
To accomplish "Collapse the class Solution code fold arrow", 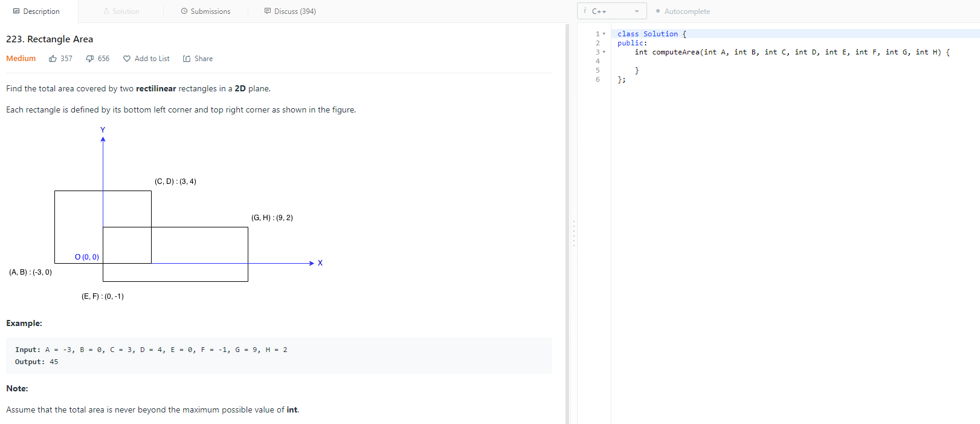I will [x=604, y=34].
